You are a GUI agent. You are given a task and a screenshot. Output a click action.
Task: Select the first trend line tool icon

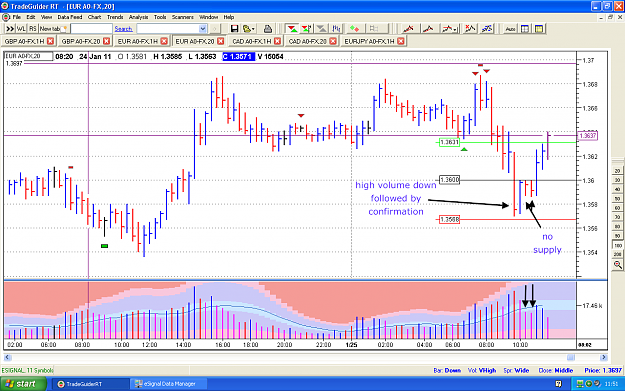[x=408, y=29]
